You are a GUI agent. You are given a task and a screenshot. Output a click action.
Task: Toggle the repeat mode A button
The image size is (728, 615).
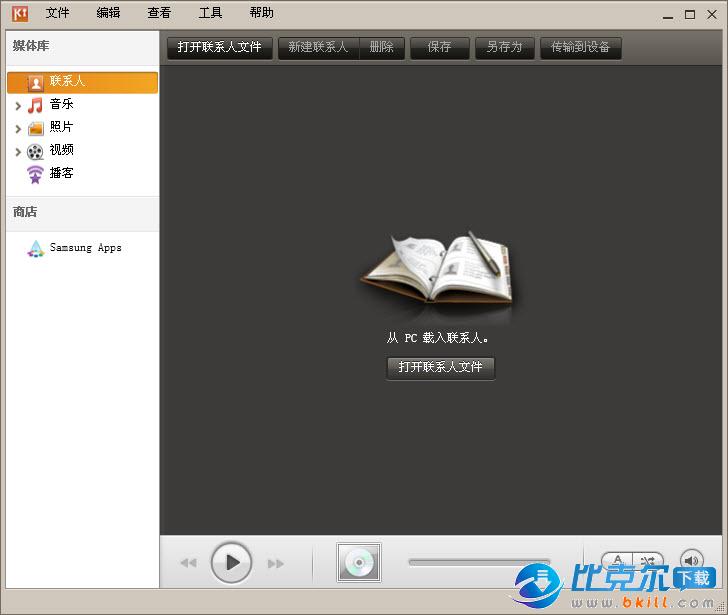[x=618, y=562]
